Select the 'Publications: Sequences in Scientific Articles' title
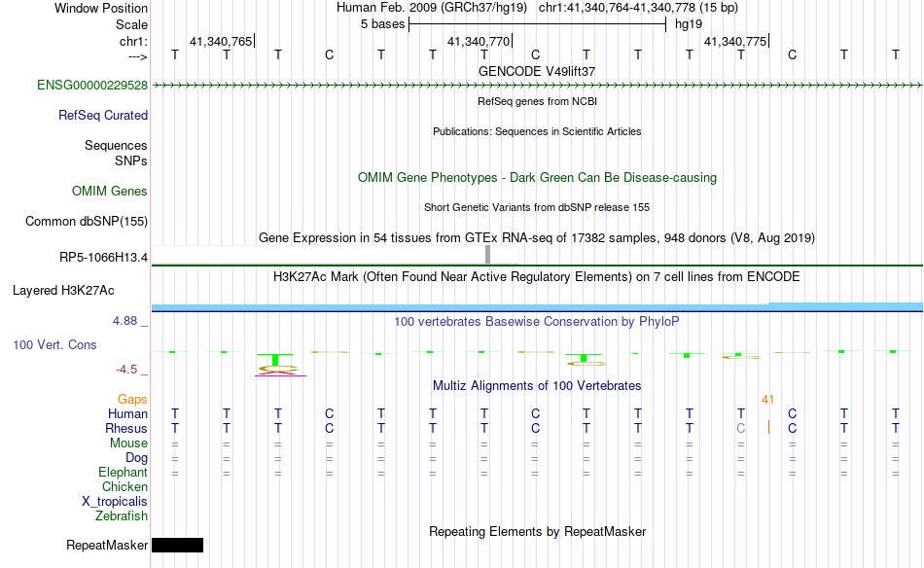924x568 pixels. 537,131
